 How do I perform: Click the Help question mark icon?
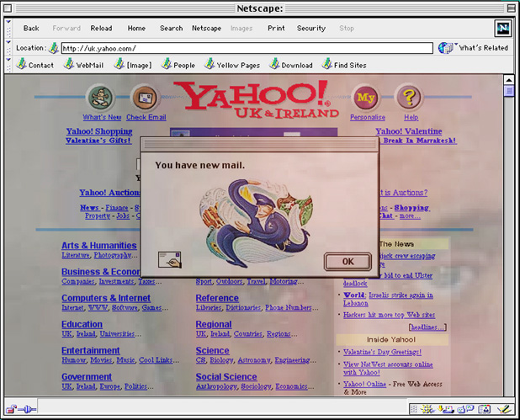point(410,98)
